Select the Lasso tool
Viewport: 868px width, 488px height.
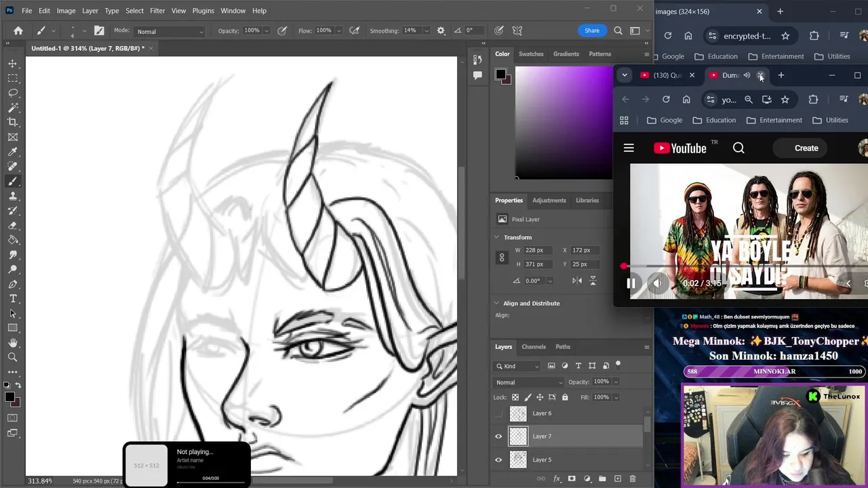point(13,93)
